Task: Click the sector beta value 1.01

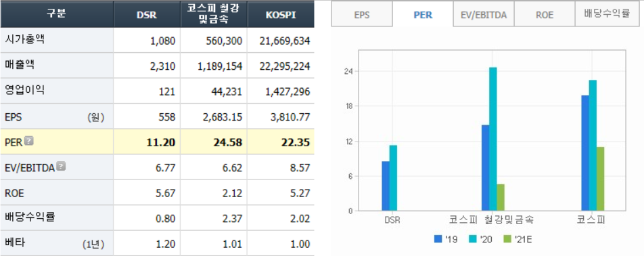Action: coord(233,244)
